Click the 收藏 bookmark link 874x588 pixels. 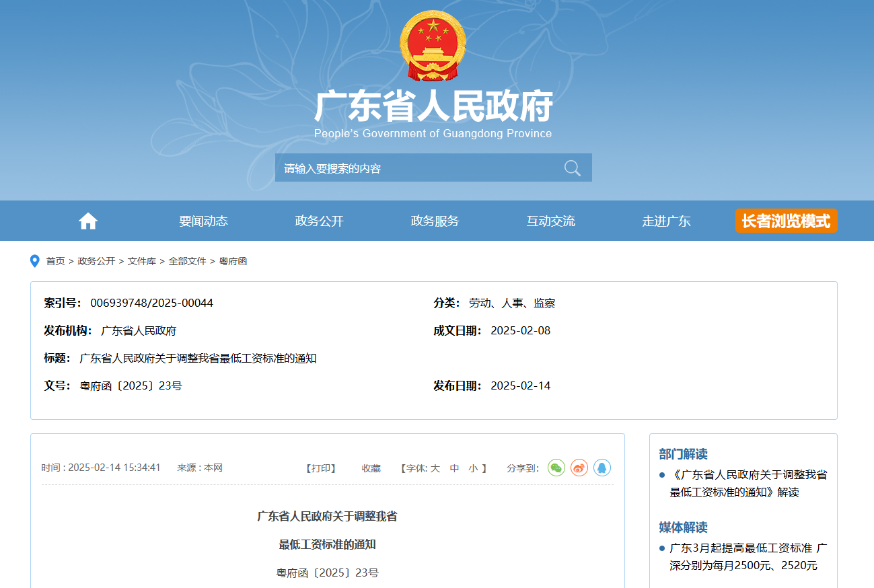click(371, 468)
